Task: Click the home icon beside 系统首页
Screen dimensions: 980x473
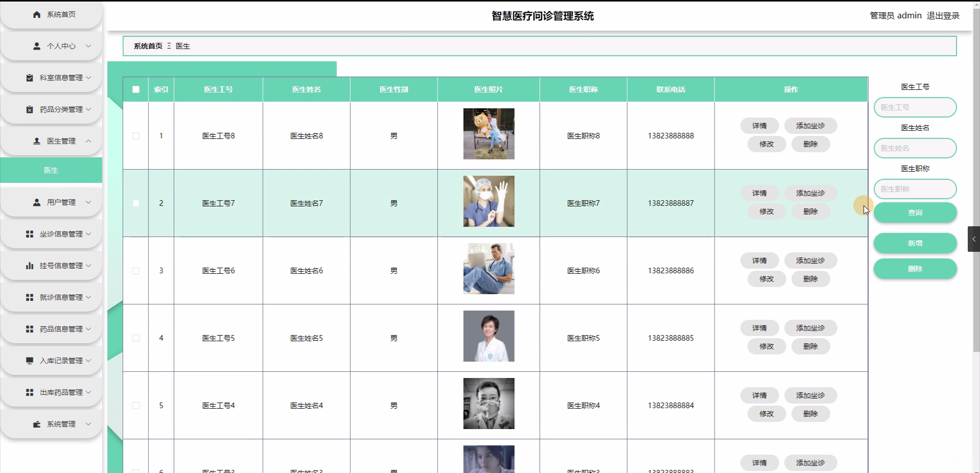Action: tap(37, 15)
